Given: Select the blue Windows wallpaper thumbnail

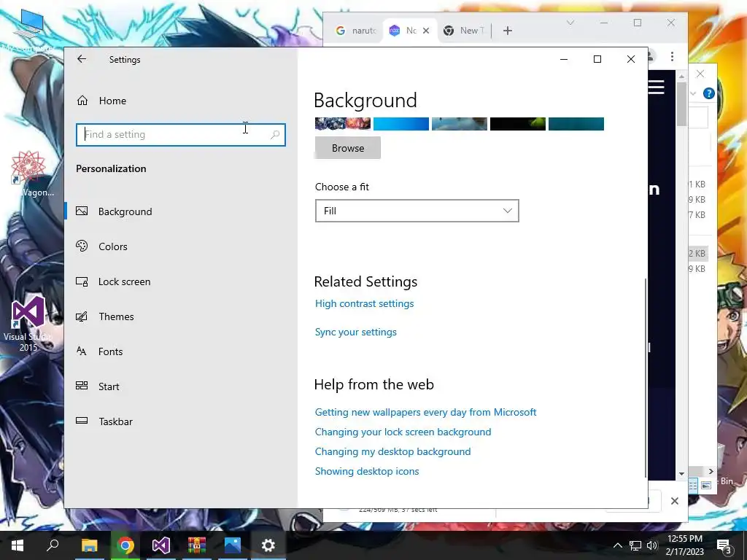Looking at the screenshot, I should (401, 124).
